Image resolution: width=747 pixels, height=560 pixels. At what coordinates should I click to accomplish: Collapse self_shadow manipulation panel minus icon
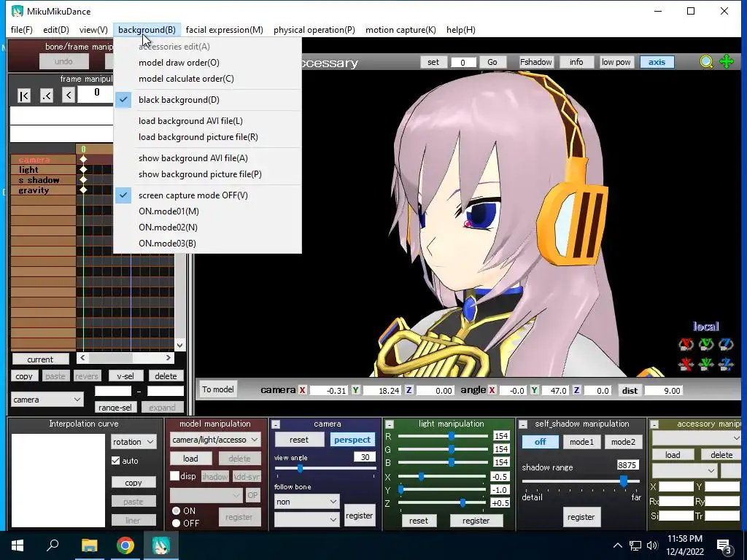522,424
